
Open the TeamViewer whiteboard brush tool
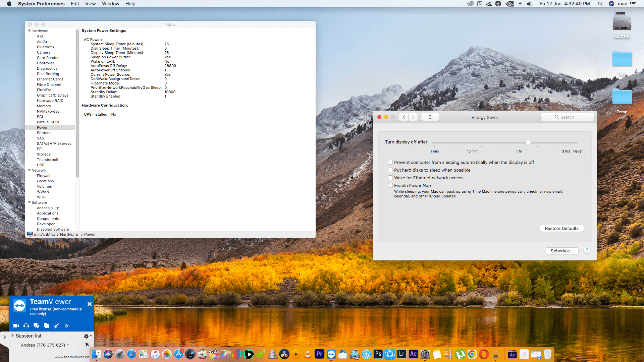coord(56,325)
